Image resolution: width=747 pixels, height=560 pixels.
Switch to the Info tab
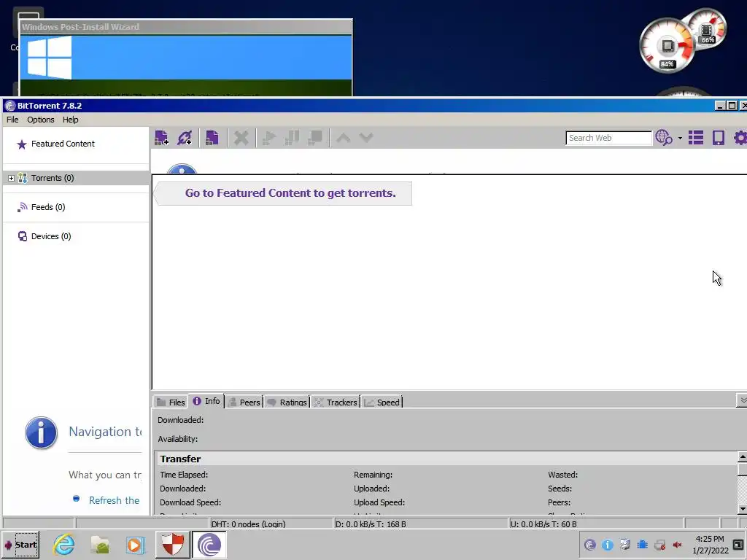coord(206,401)
